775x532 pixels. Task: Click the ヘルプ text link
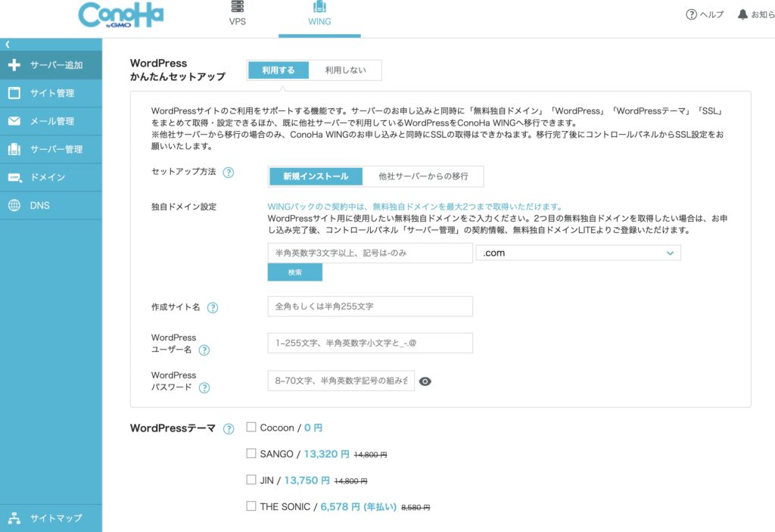tap(711, 14)
